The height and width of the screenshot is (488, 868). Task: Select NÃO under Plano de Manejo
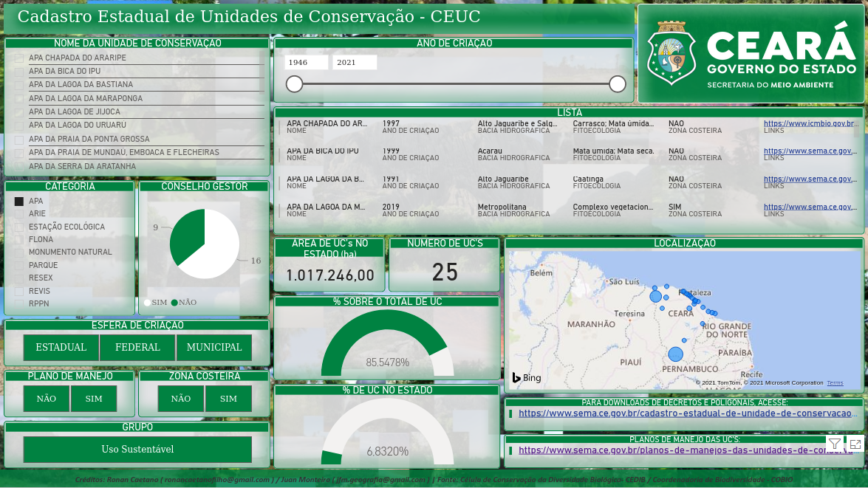click(x=47, y=399)
